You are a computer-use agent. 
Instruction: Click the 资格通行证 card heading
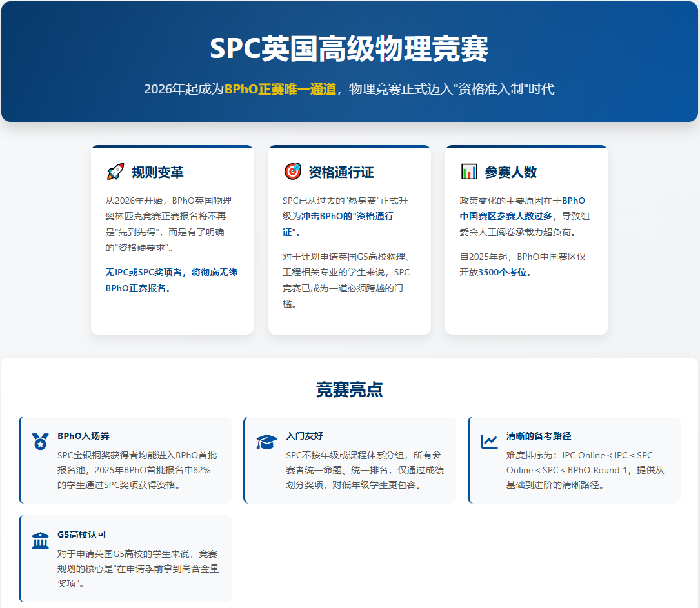coord(341,172)
